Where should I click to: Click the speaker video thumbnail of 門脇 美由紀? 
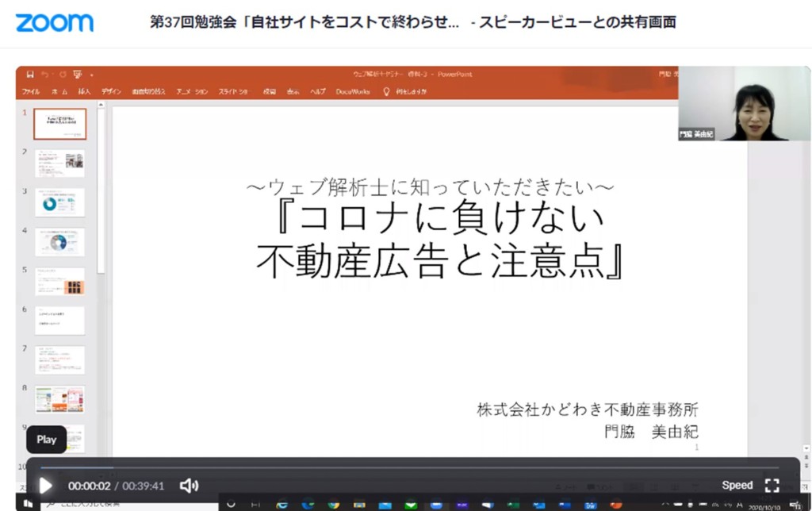(x=744, y=104)
